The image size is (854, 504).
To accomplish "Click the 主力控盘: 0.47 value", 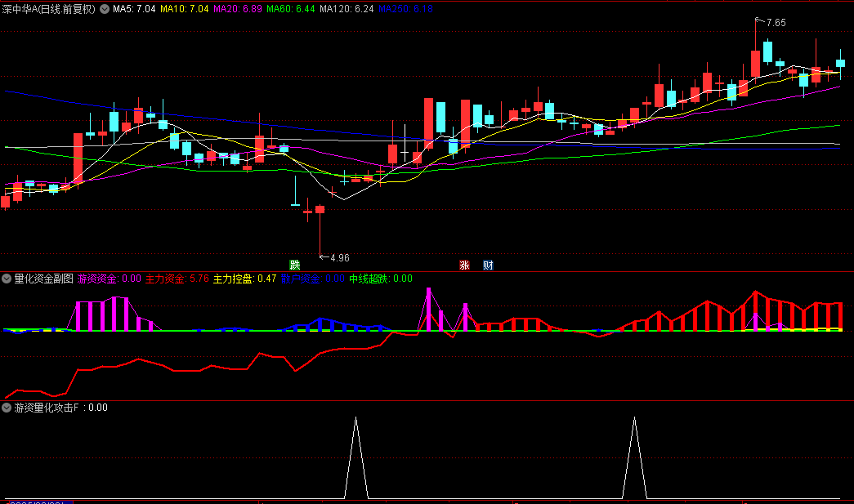I will (244, 279).
